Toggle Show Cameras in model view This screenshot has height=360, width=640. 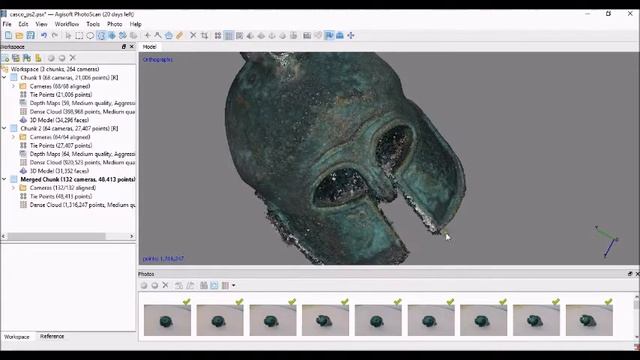point(307,36)
